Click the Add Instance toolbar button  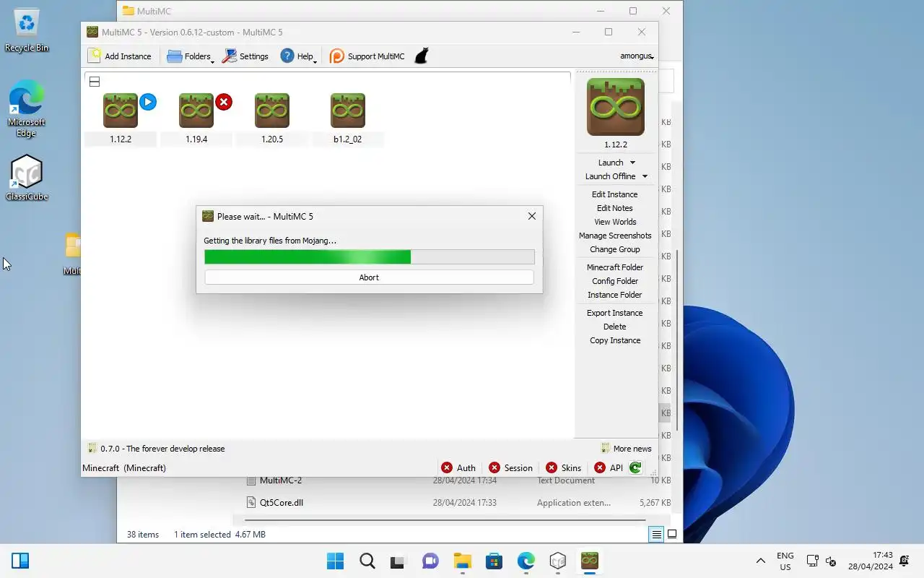[120, 56]
